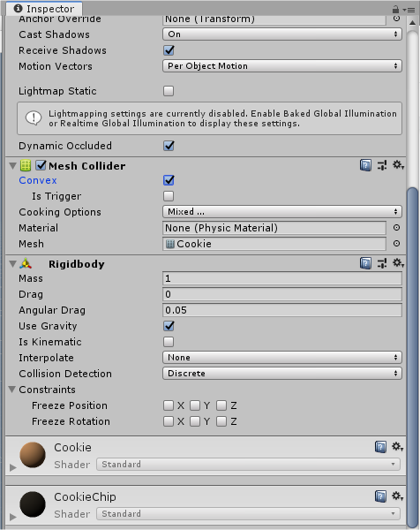Open object picker for Physic Material

[x=397, y=228]
